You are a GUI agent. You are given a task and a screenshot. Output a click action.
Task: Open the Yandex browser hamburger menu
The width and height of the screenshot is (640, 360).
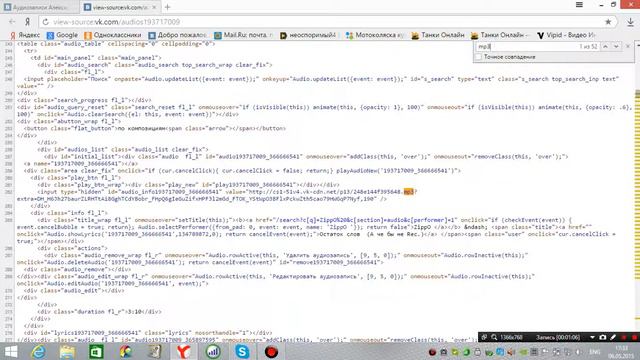[x=579, y=5]
